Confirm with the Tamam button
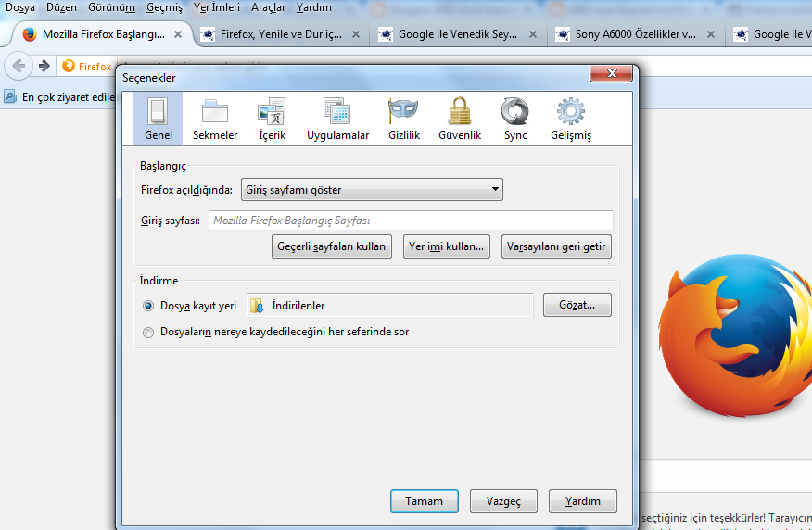This screenshot has width=812, height=530. [425, 501]
